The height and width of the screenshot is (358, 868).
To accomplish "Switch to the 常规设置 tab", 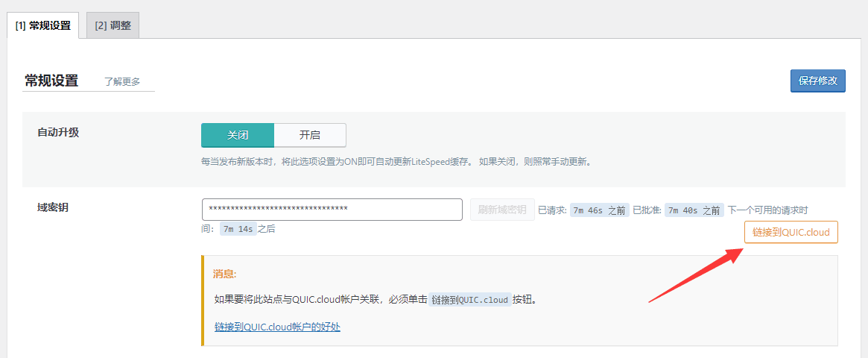I will click(42, 25).
